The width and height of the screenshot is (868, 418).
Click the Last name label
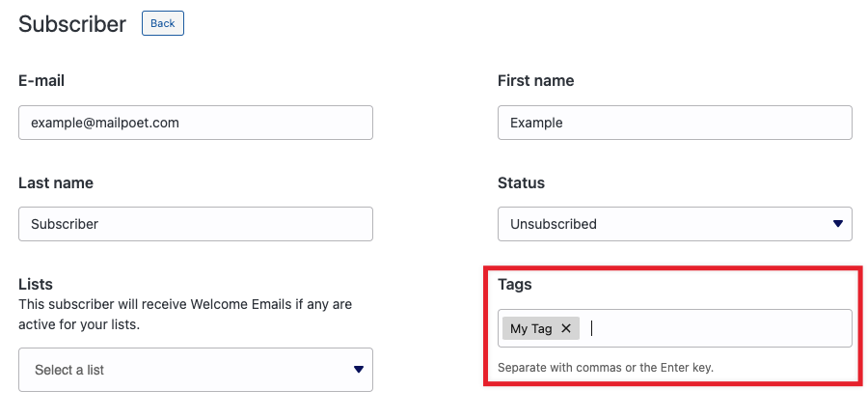56,182
